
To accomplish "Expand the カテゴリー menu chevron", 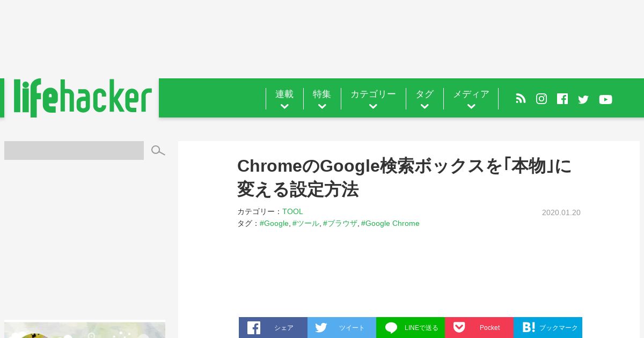I will pos(373,106).
